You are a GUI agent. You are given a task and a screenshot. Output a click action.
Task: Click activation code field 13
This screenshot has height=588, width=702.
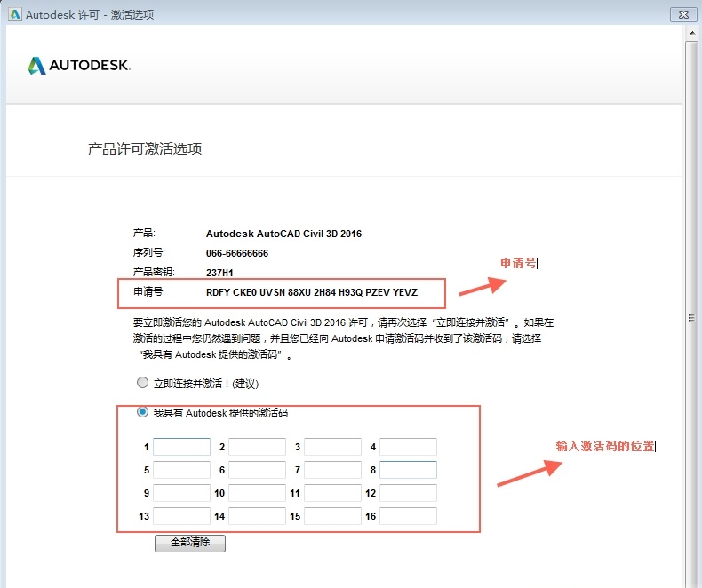[182, 516]
